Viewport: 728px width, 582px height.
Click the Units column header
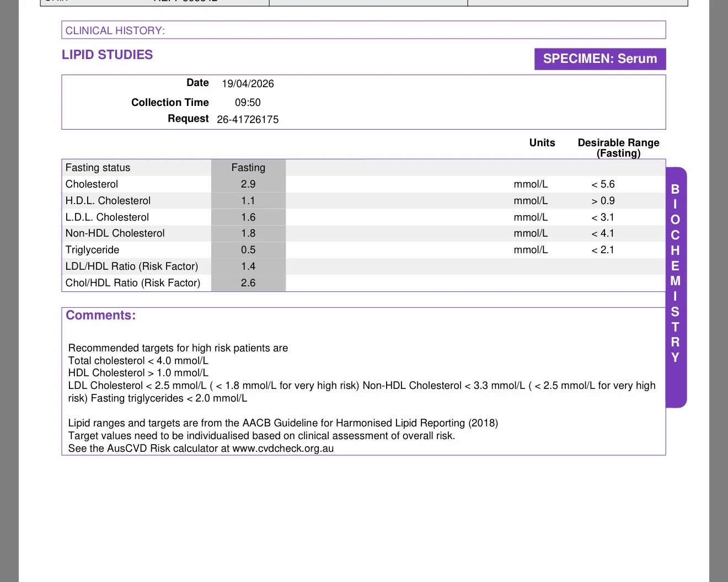[x=542, y=143]
